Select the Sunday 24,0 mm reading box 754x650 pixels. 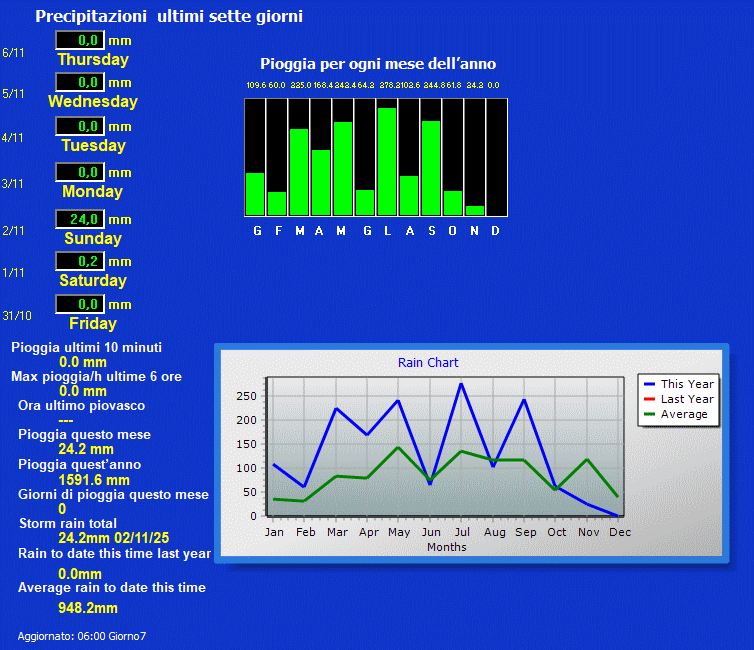coord(80,219)
